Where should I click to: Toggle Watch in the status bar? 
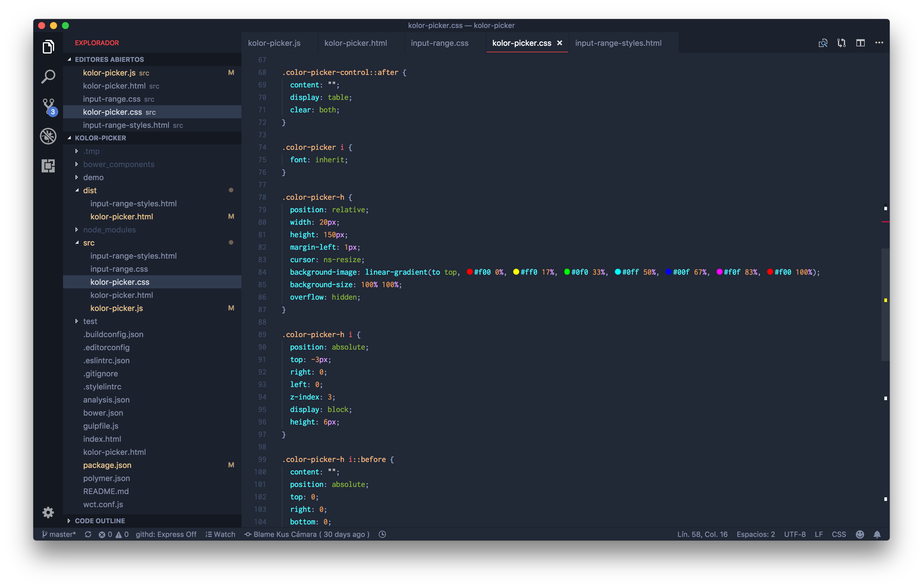click(220, 534)
